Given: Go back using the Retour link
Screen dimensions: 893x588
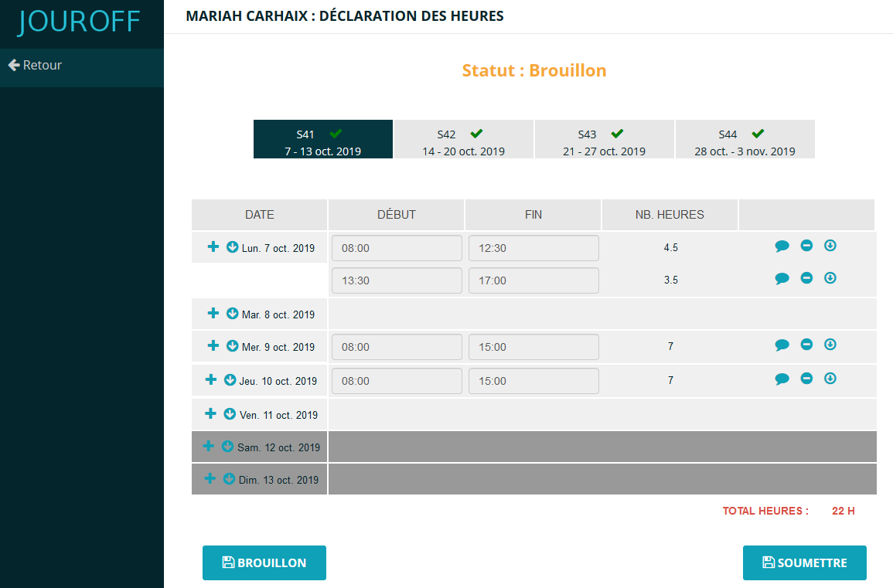Looking at the screenshot, I should (35, 66).
